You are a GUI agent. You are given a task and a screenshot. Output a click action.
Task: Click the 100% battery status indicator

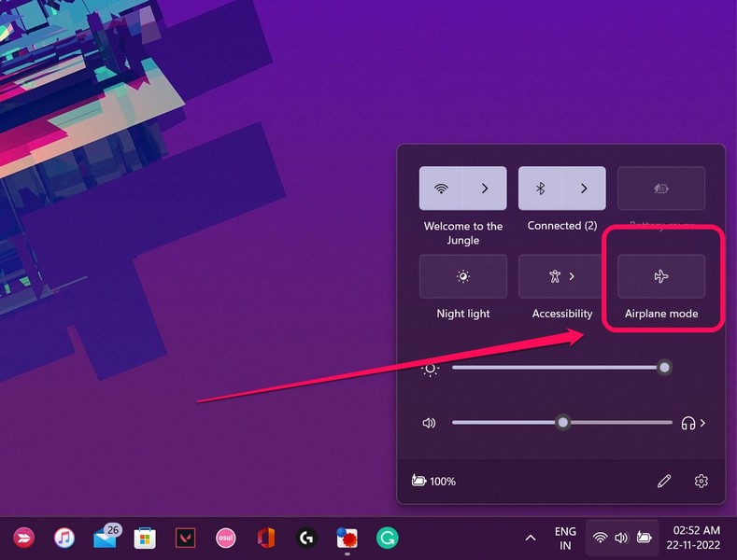[433, 482]
